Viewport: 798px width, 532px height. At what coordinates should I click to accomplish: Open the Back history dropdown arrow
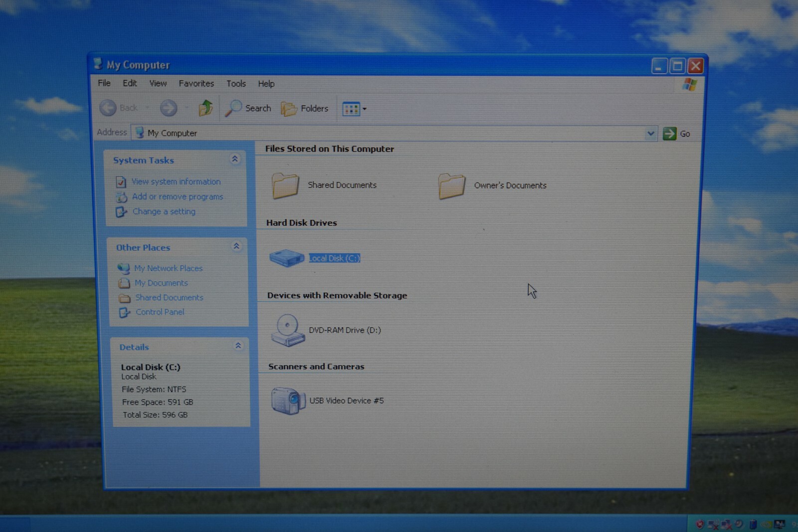tap(147, 108)
